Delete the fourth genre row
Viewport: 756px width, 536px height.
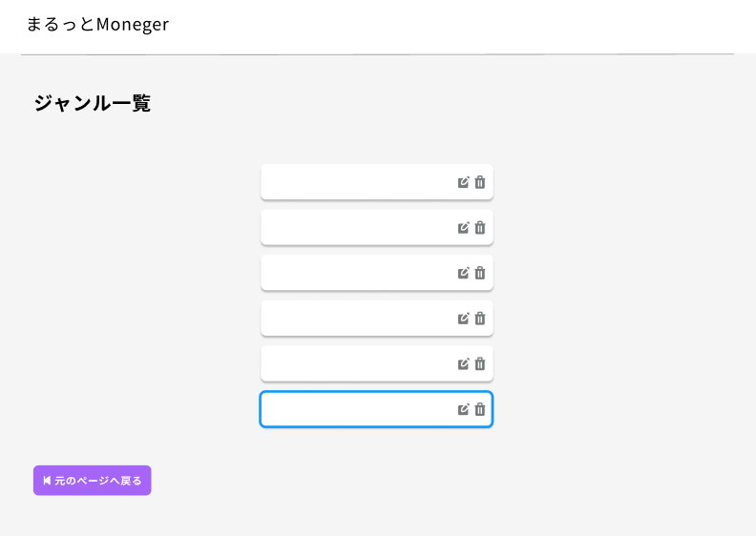pyautogui.click(x=480, y=319)
